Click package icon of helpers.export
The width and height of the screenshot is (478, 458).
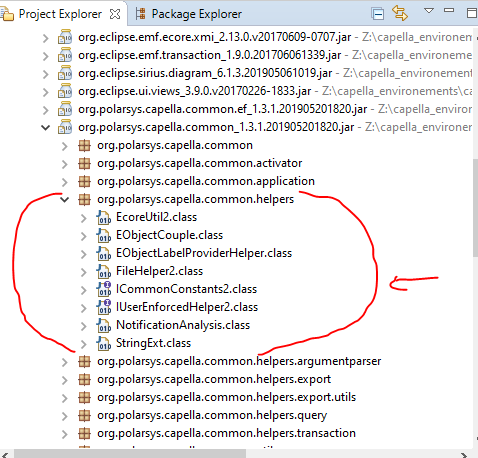click(x=84, y=380)
